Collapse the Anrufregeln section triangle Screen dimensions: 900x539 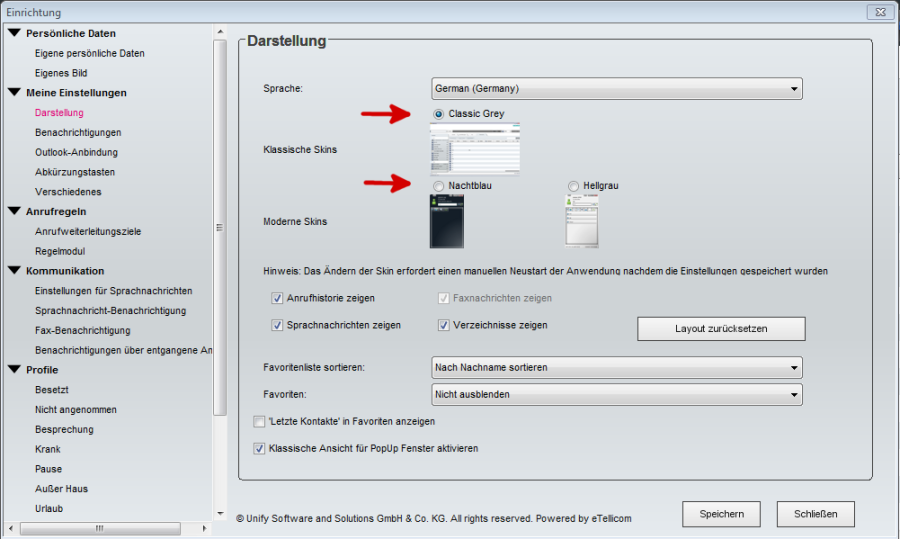[14, 211]
